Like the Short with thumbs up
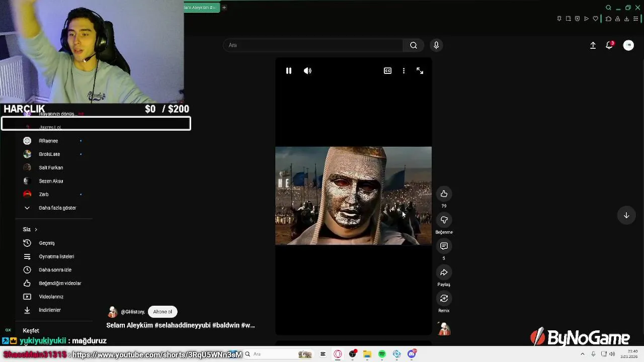This screenshot has height=362, width=644. point(444,194)
